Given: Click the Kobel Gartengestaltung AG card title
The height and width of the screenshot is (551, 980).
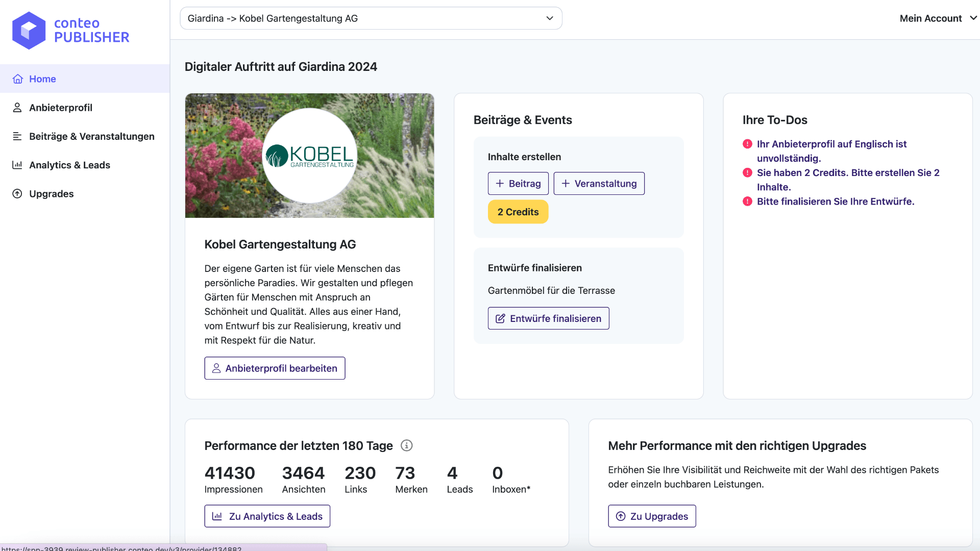Looking at the screenshot, I should [280, 244].
